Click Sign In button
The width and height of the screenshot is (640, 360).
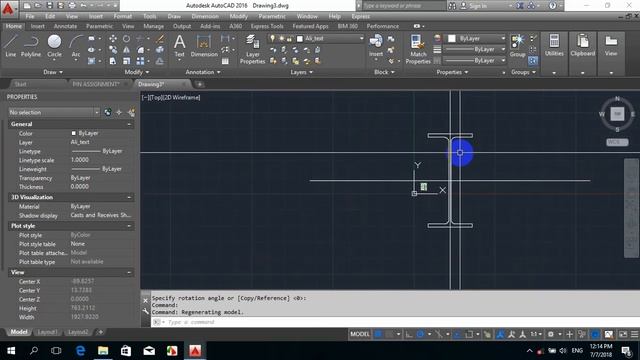(473, 6)
